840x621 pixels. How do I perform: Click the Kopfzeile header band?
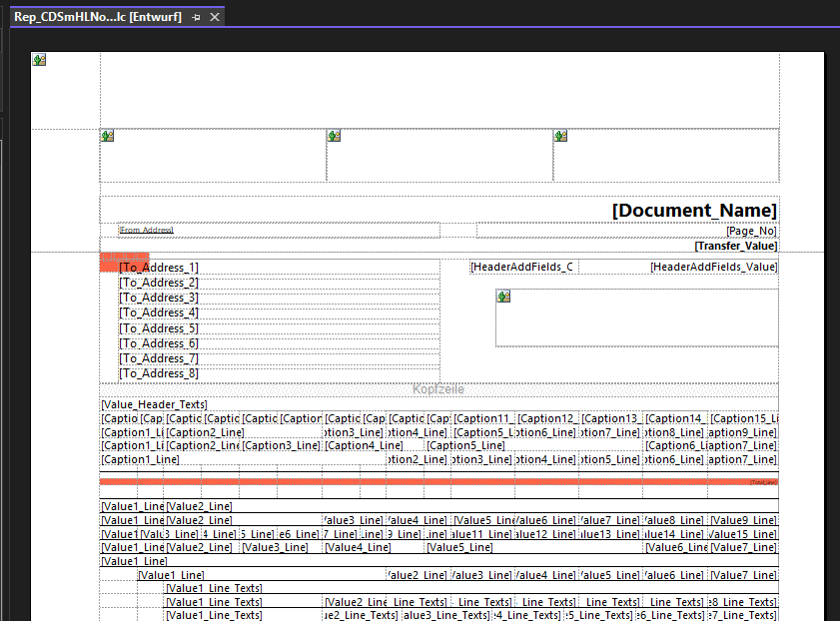tap(439, 389)
